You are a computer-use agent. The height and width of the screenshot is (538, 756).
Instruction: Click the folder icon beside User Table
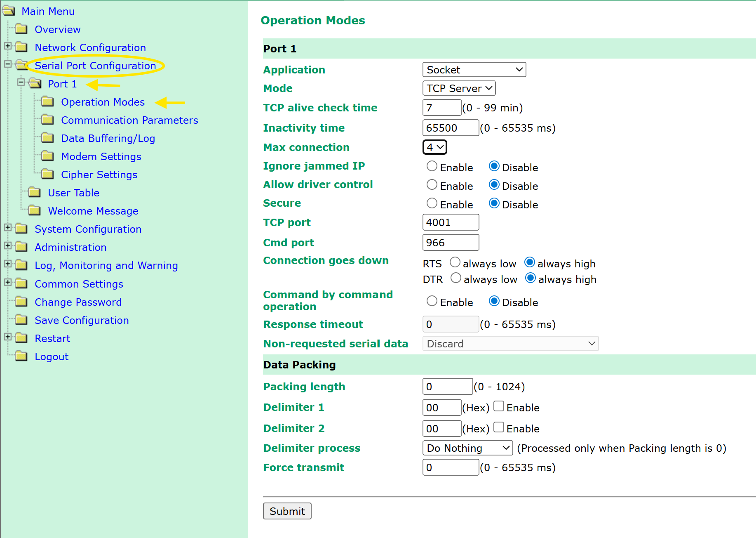click(x=34, y=193)
